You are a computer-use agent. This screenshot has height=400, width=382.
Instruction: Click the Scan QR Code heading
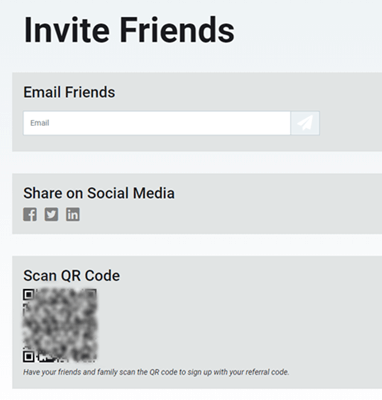pyautogui.click(x=71, y=276)
